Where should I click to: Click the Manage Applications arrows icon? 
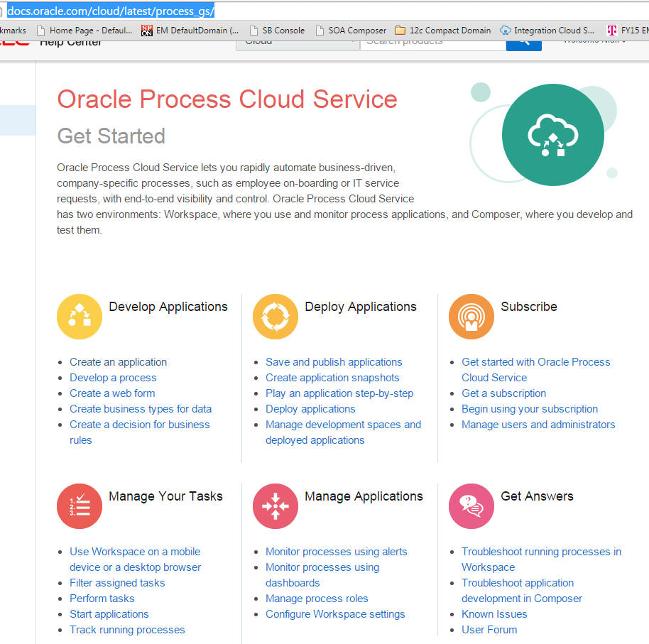[x=276, y=506]
